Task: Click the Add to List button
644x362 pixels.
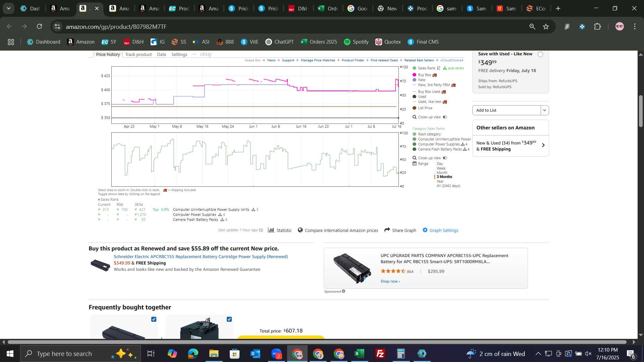Action: (x=506, y=110)
